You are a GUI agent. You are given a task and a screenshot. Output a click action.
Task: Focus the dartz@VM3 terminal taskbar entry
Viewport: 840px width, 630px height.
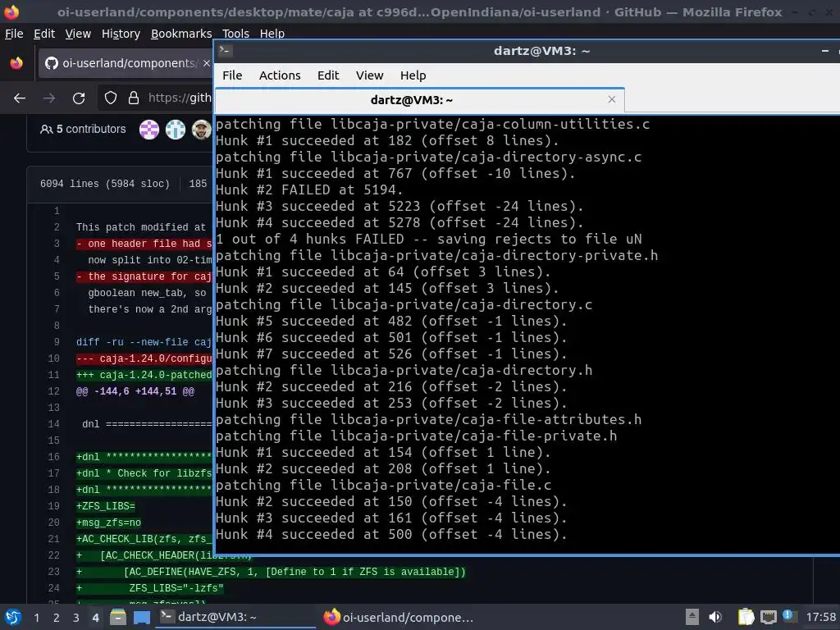pyautogui.click(x=235, y=617)
